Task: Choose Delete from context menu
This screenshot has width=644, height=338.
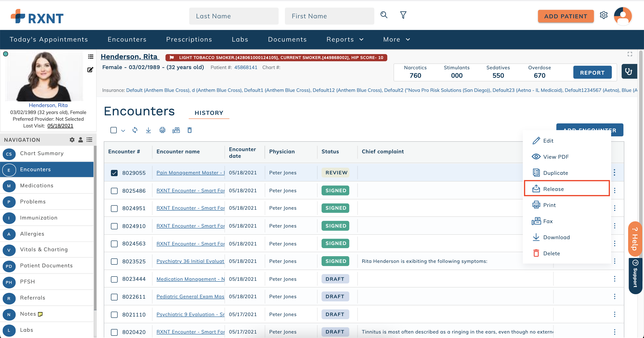Action: (x=566, y=253)
